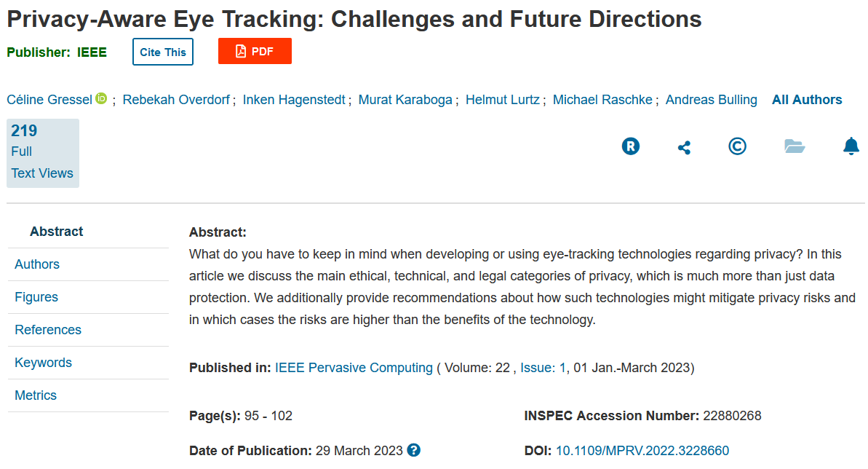Set an alert with the bell icon

click(851, 146)
